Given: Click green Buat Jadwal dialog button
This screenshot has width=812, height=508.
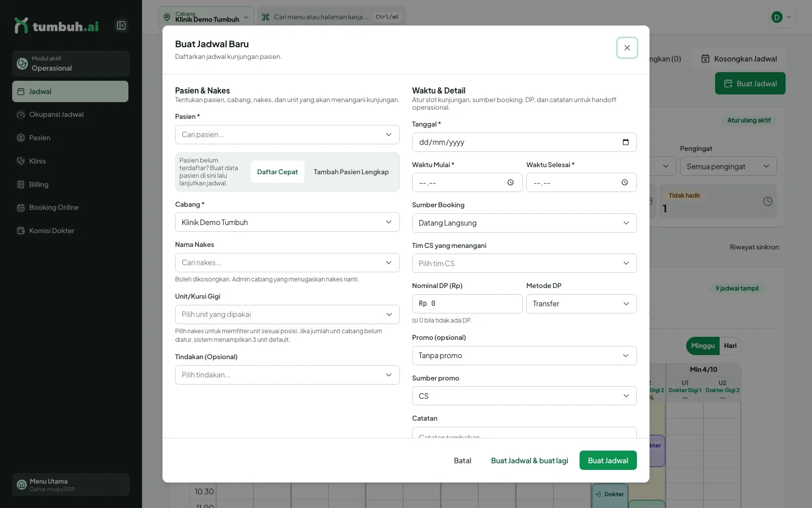Looking at the screenshot, I should click(x=608, y=460).
